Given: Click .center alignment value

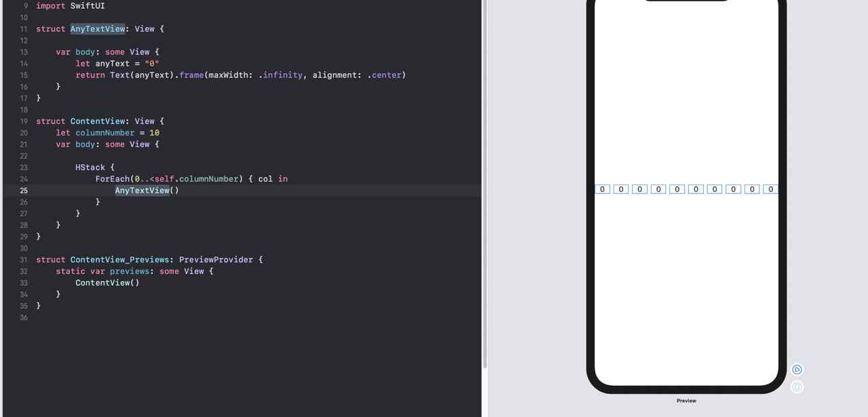Looking at the screenshot, I should pos(384,75).
